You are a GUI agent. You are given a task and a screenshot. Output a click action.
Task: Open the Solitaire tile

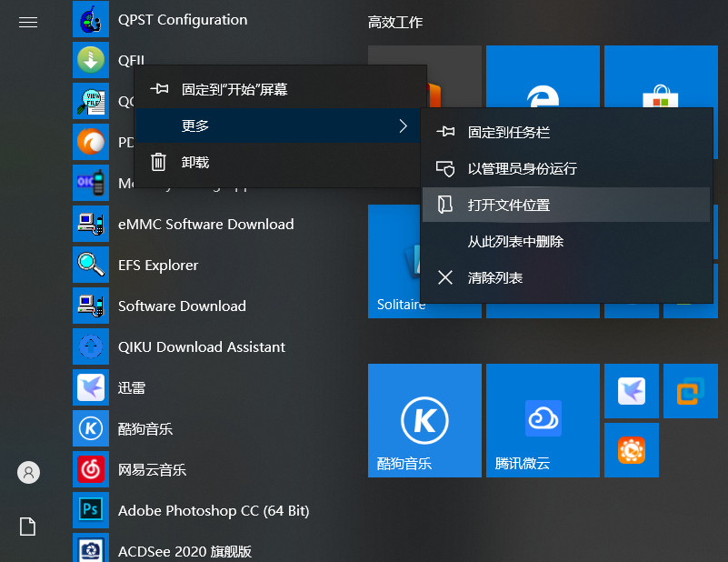[394, 262]
